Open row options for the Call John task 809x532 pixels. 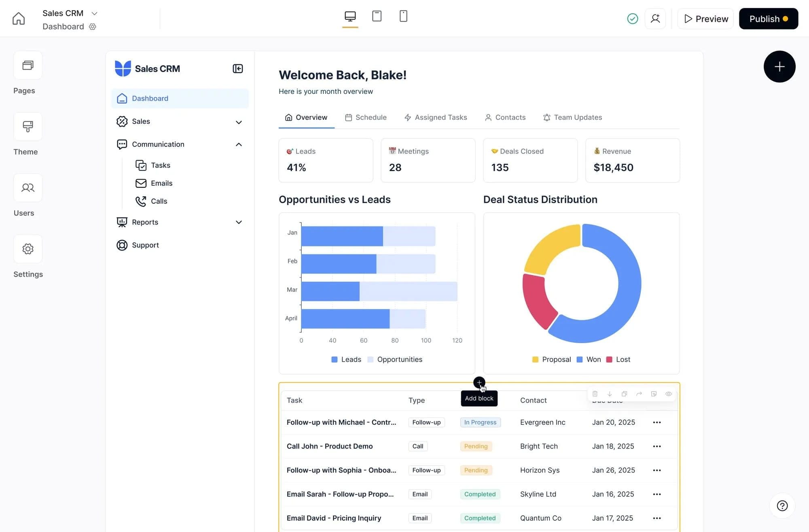(657, 446)
